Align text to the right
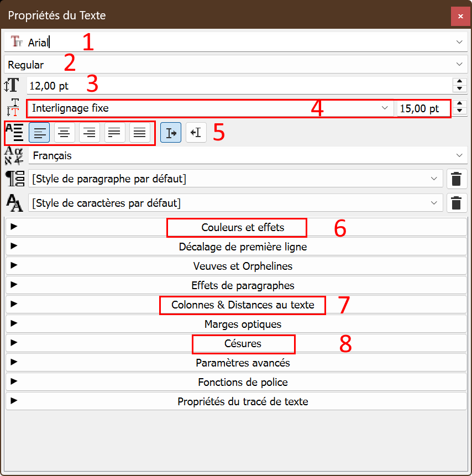The image size is (472, 476). tap(90, 133)
